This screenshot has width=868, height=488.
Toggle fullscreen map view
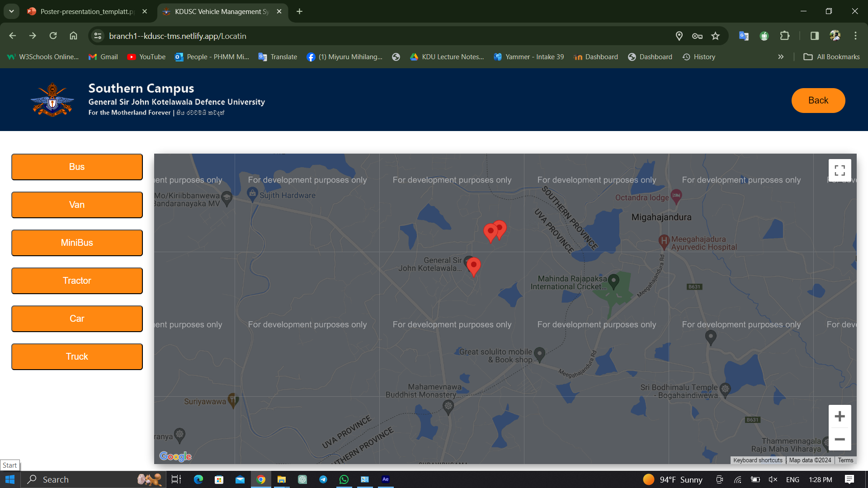pyautogui.click(x=840, y=170)
